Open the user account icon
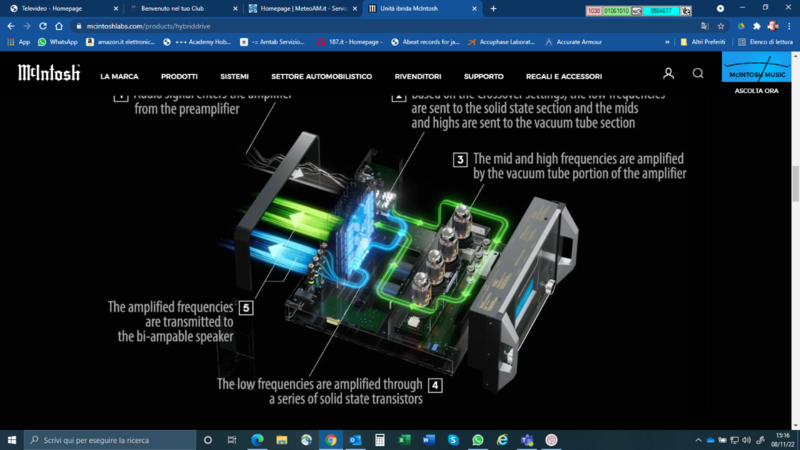This screenshot has width=800, height=450. pos(668,74)
